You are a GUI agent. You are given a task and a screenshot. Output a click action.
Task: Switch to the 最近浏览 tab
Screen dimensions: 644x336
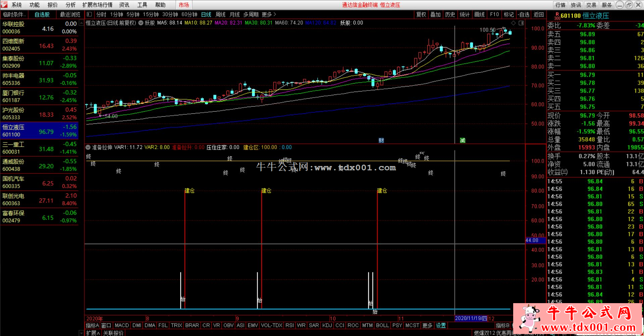point(70,14)
